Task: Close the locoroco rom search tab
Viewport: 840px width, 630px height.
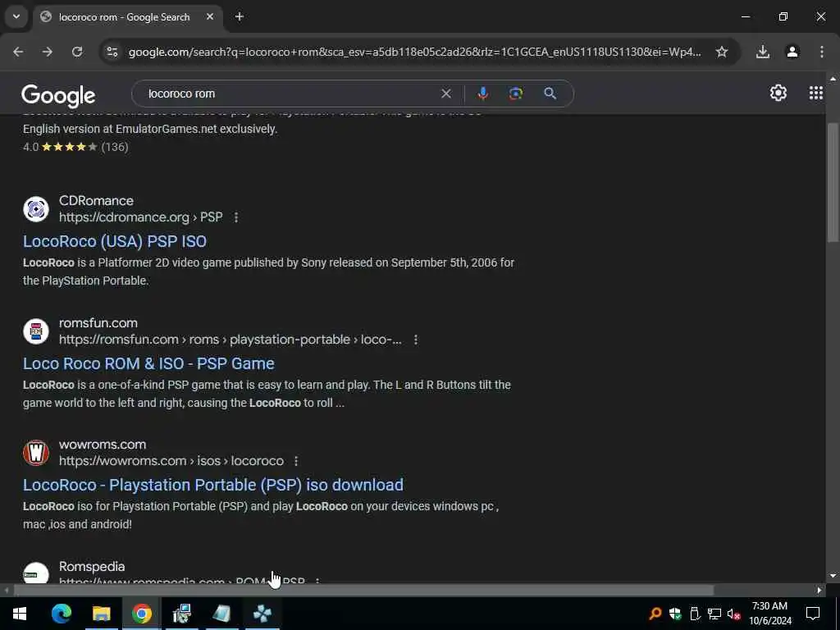Action: 210,16
